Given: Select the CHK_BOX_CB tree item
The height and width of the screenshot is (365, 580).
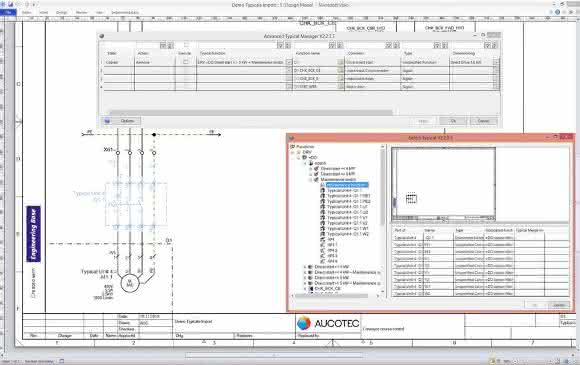Looking at the screenshot, I should click(327, 288).
